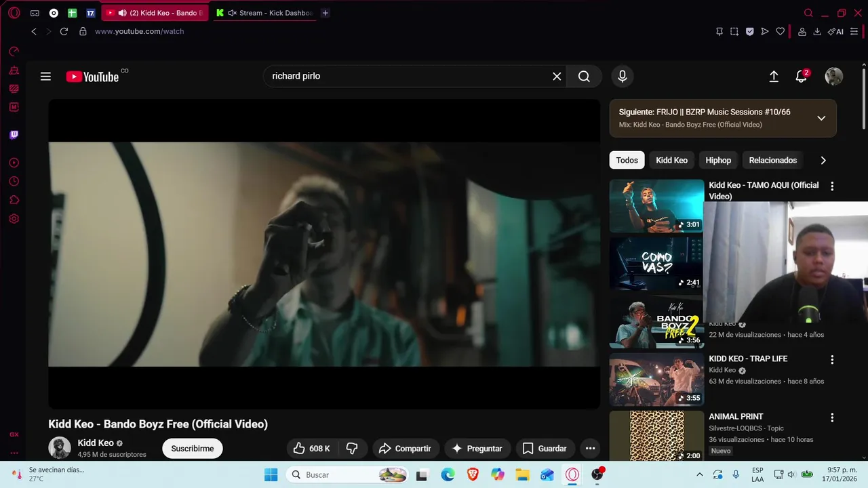This screenshot has width=868, height=488.
Task: Open the TRAP LIFE video thumbnail
Action: click(x=656, y=380)
